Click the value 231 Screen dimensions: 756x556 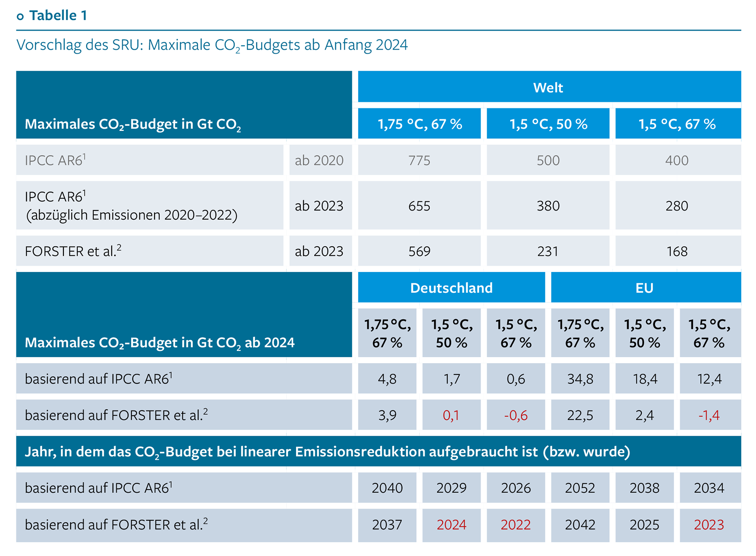point(548,251)
